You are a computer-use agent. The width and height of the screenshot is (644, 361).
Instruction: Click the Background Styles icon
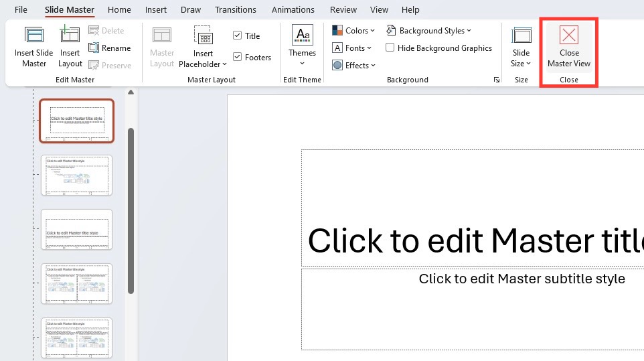point(391,30)
